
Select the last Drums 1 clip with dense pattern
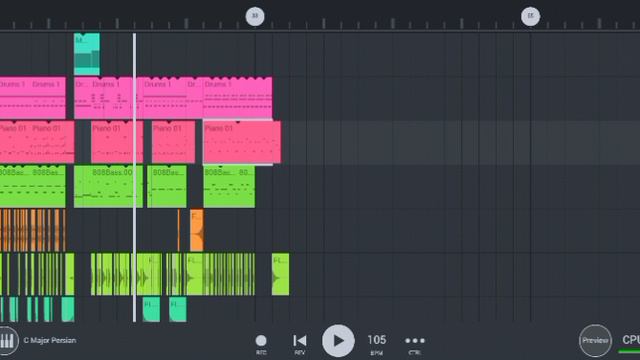(238, 98)
